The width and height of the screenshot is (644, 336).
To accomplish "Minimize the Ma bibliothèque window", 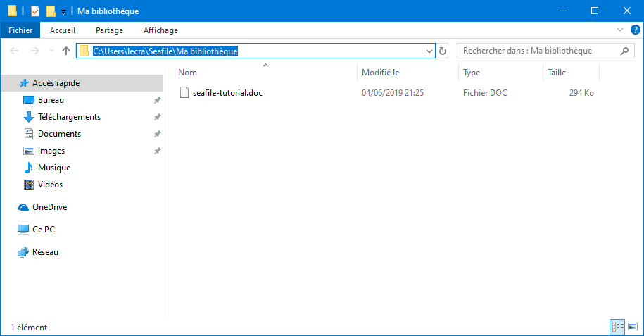I will pyautogui.click(x=563, y=11).
